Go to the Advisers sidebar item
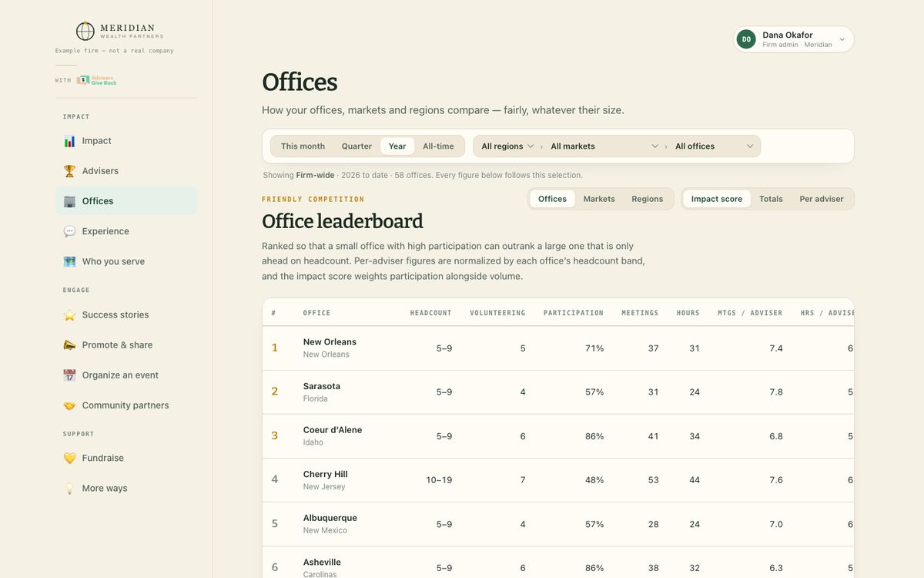924x578 pixels. click(126, 171)
